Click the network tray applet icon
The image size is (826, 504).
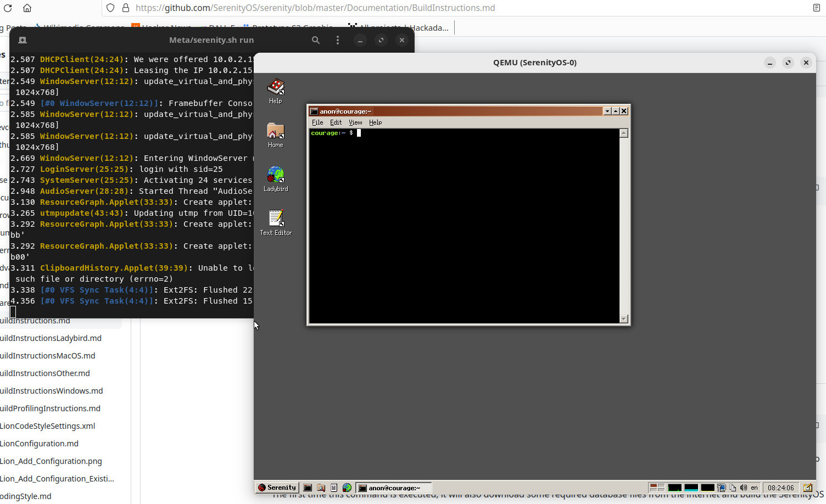point(722,488)
